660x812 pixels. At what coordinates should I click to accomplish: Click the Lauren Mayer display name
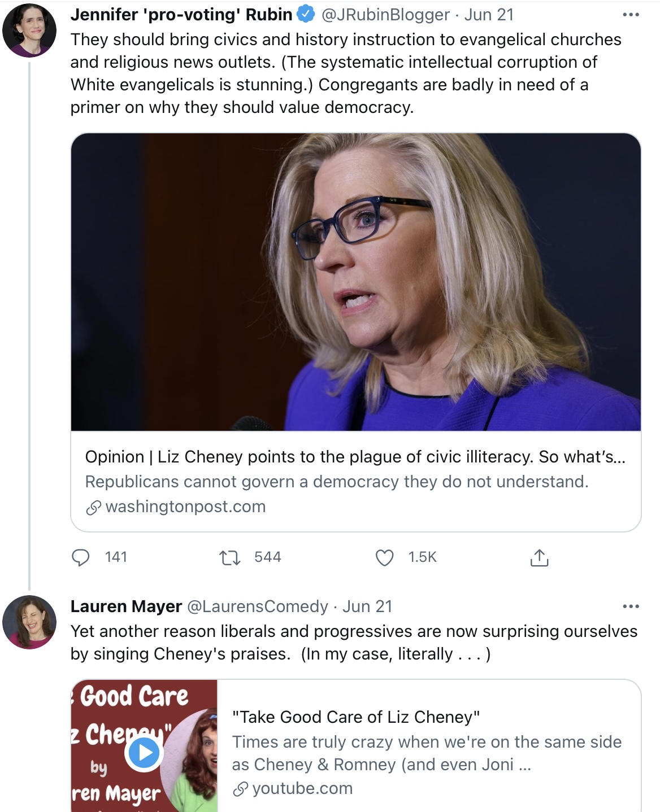[x=126, y=606]
